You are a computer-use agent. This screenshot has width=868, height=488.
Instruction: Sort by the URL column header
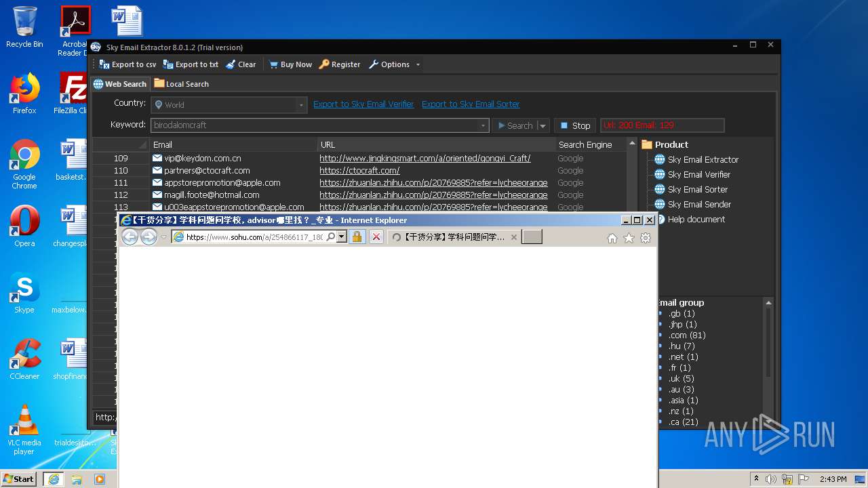(x=437, y=144)
